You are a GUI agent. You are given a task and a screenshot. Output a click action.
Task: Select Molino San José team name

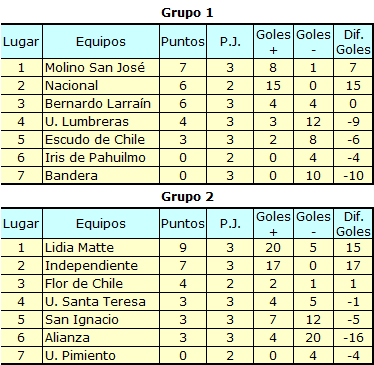pos(95,68)
